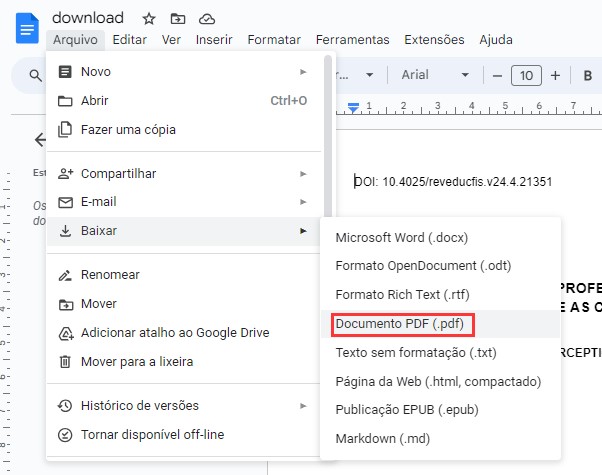The height and width of the screenshot is (475, 602).
Task: Open the Editar menu
Action: click(x=129, y=40)
